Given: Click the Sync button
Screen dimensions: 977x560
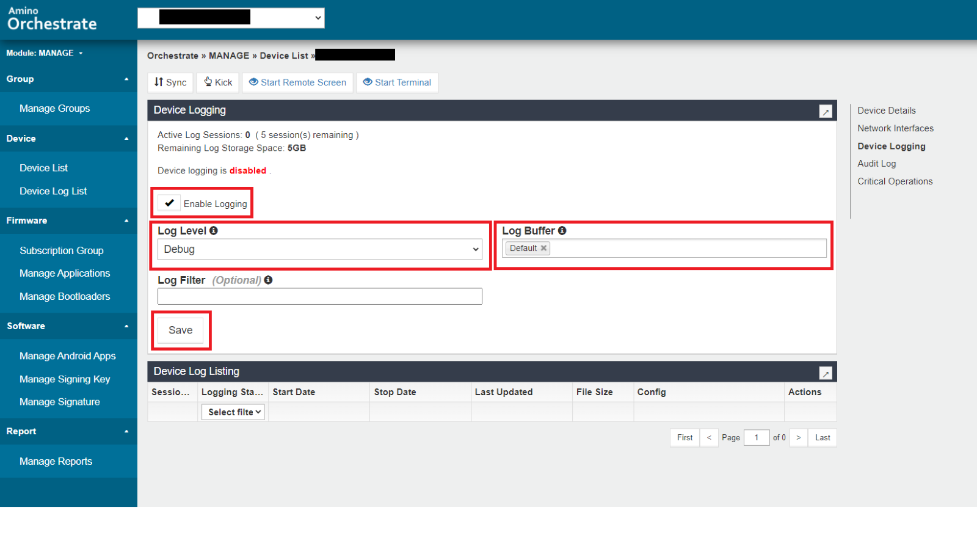Looking at the screenshot, I should tap(170, 82).
